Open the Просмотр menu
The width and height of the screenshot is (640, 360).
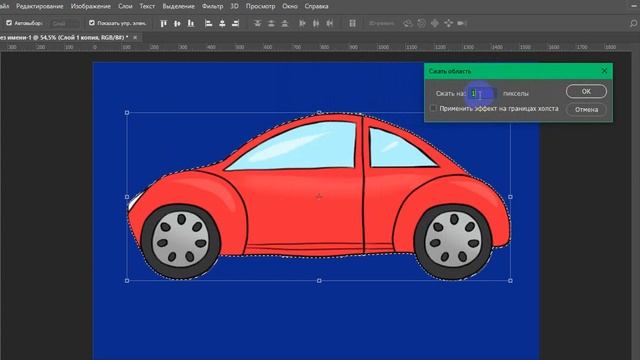(x=260, y=6)
